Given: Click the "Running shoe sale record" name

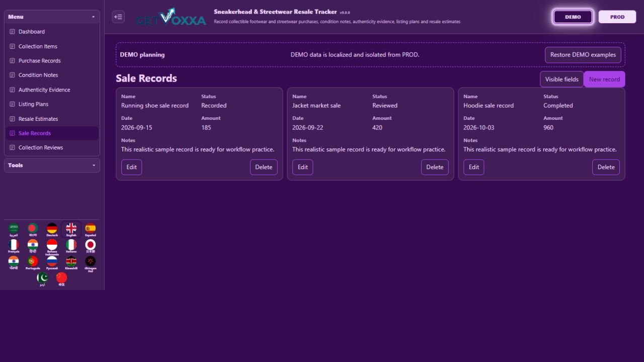Looking at the screenshot, I should (155, 106).
